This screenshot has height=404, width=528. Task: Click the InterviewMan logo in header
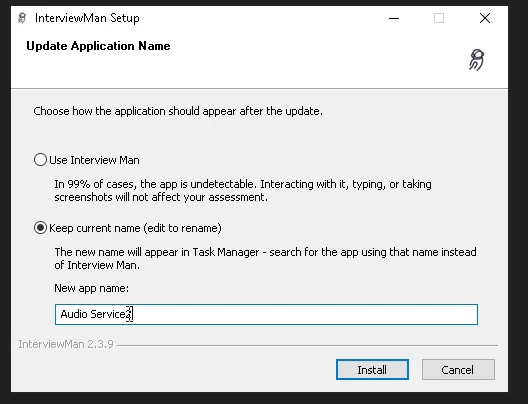[x=476, y=60]
